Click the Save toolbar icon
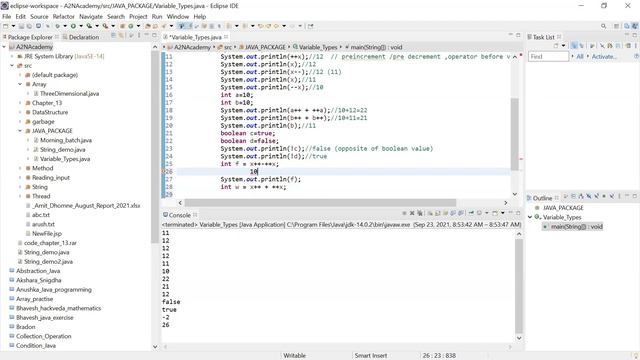 [x=21, y=26]
